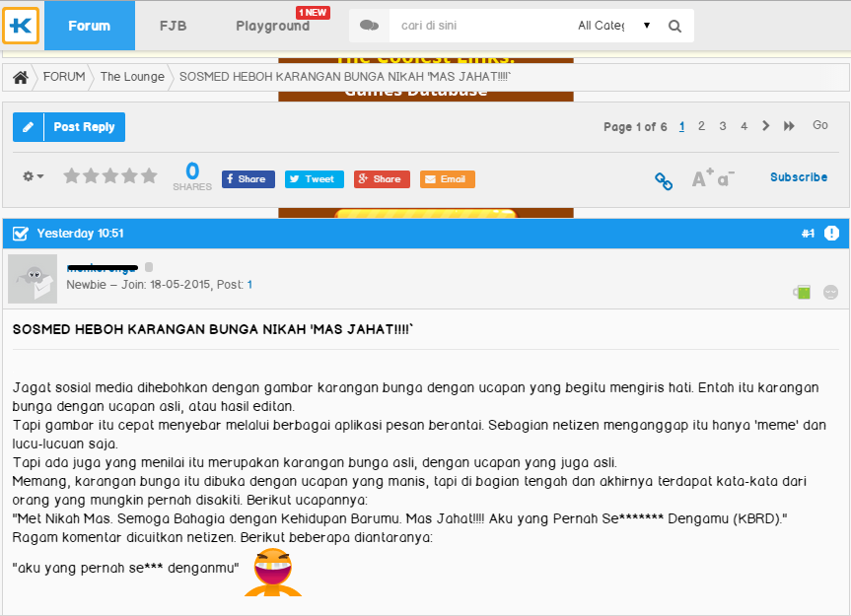Rate thread with the fifth star
The width and height of the screenshot is (851, 616).
click(x=149, y=176)
